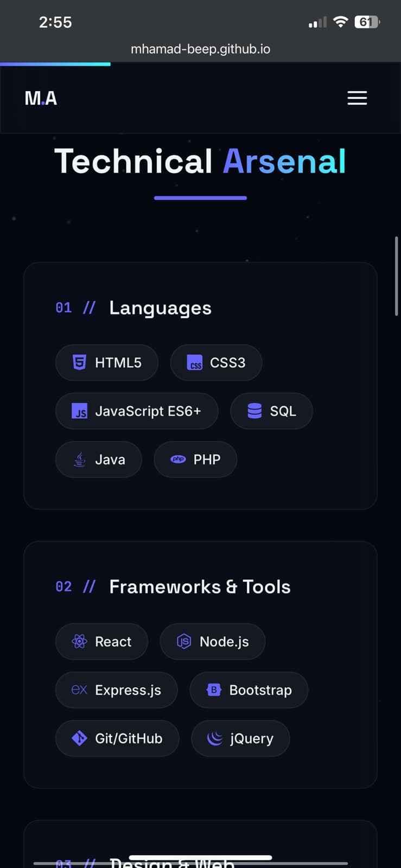Click the JavaScript JS square icon
The width and height of the screenshot is (401, 868).
80,411
